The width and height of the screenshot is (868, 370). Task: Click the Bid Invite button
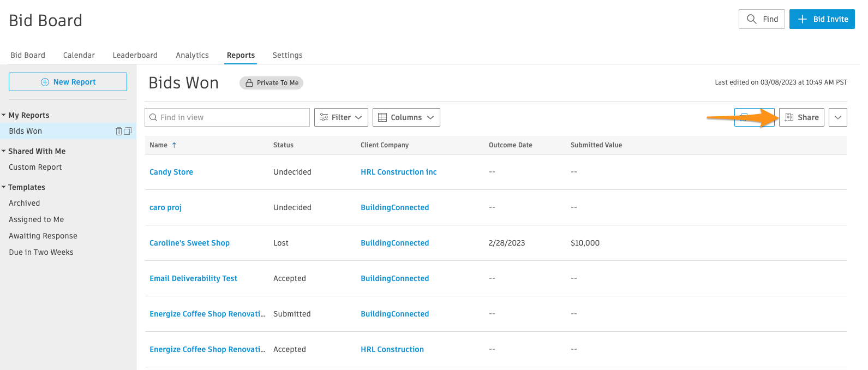pyautogui.click(x=822, y=19)
